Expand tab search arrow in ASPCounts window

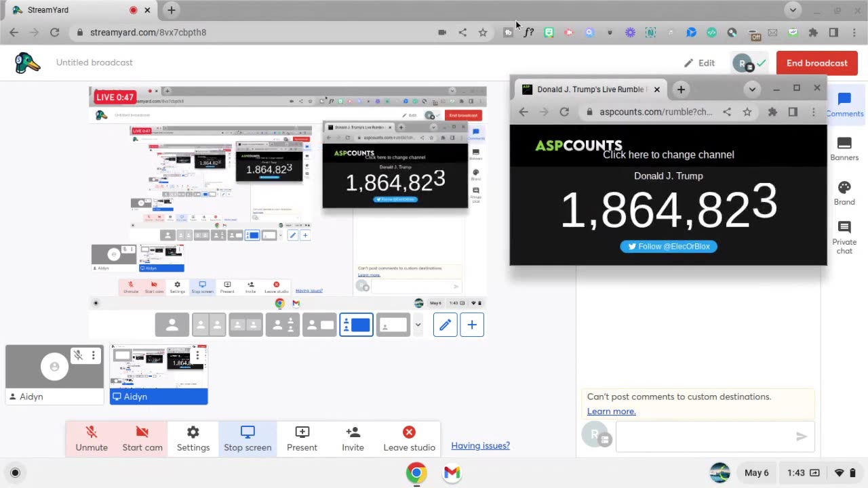pos(752,89)
